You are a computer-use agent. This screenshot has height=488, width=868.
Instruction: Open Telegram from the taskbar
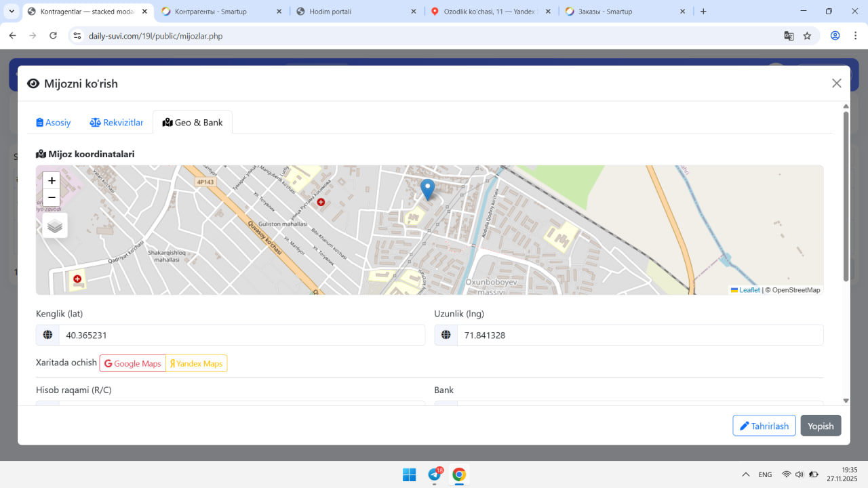tap(435, 474)
